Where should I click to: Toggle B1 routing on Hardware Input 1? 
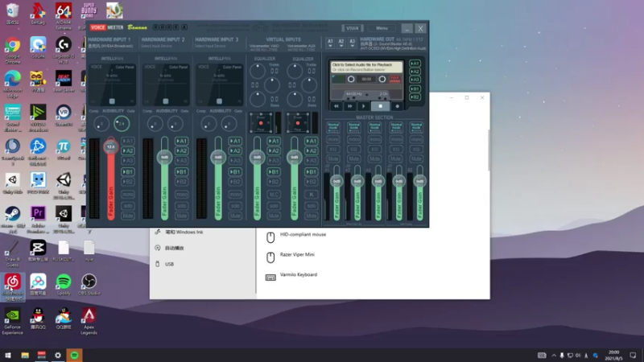128,172
